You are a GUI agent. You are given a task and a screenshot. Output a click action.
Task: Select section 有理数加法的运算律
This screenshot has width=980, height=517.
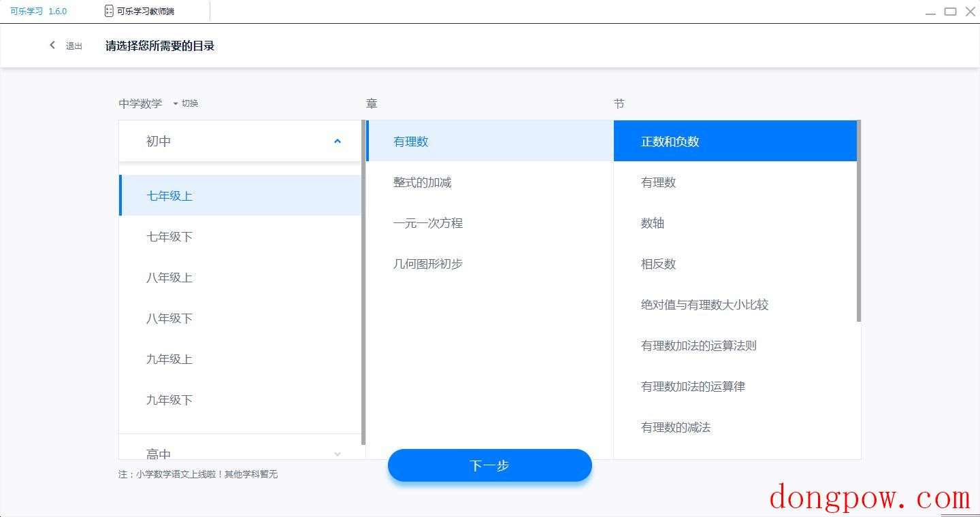[x=735, y=386]
